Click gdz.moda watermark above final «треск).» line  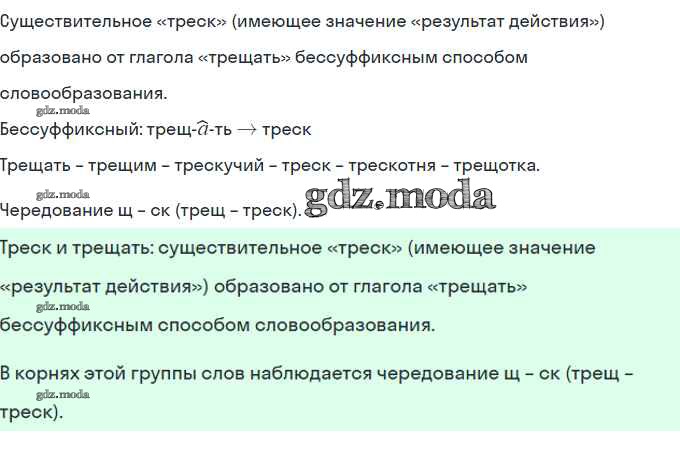[x=63, y=395]
